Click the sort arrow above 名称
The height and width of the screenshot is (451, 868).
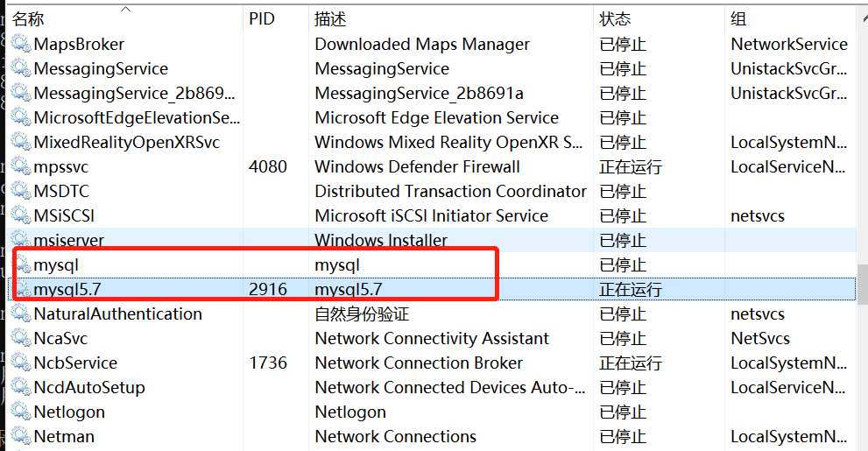pyautogui.click(x=125, y=8)
